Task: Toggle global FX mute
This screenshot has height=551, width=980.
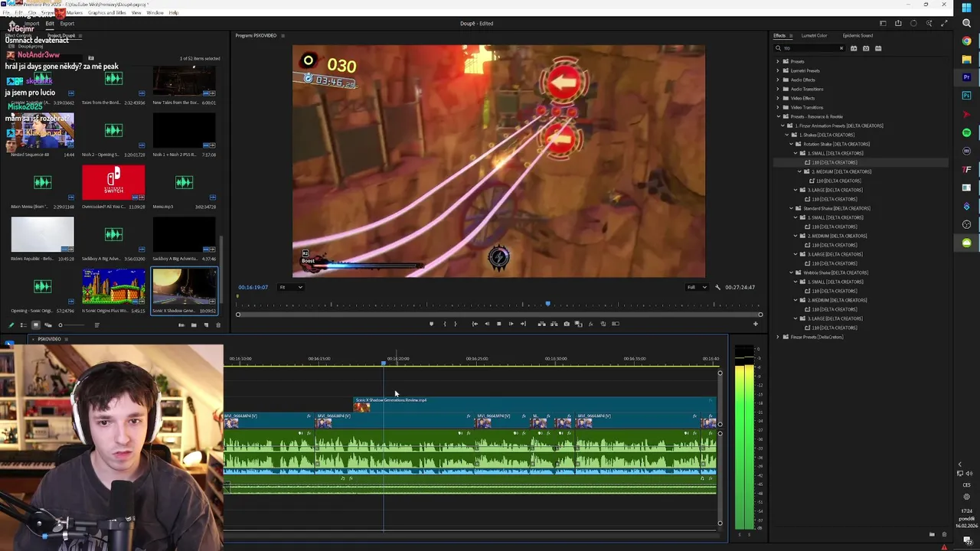Action: 590,324
